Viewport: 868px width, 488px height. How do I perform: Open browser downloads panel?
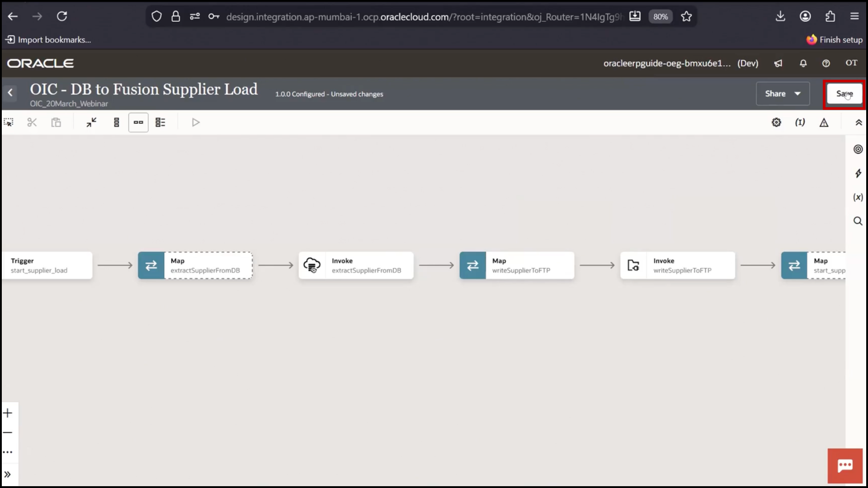[780, 17]
